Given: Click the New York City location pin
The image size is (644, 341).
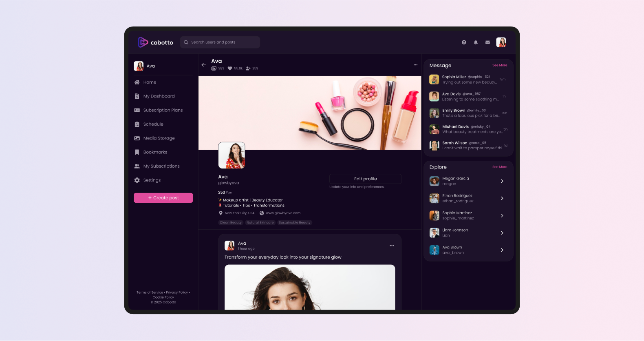Looking at the screenshot, I should pos(221,213).
